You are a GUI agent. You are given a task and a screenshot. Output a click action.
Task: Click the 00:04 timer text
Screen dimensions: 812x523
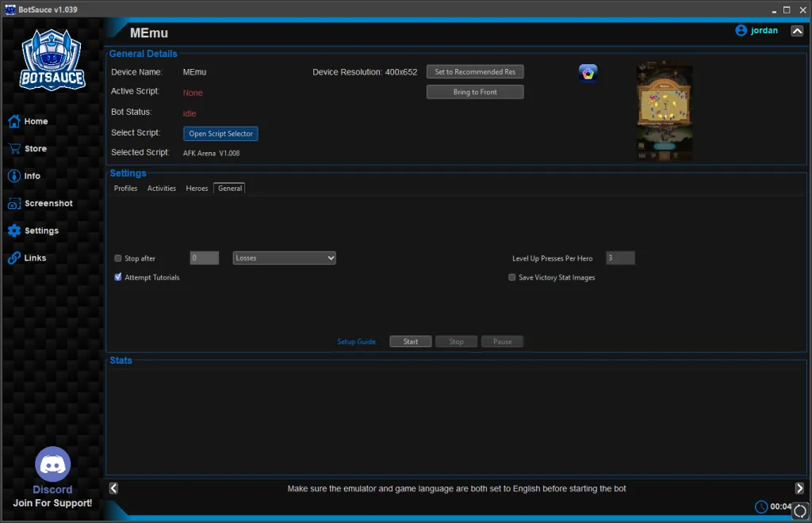780,506
